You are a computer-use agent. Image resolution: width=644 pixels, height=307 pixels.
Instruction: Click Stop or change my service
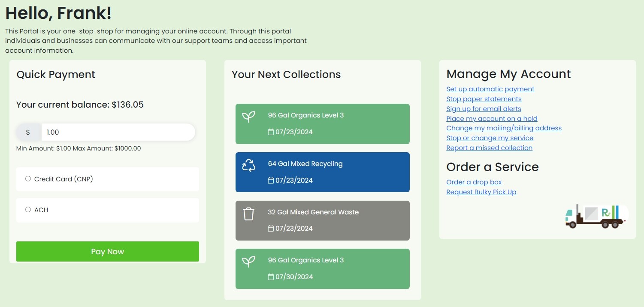point(490,138)
